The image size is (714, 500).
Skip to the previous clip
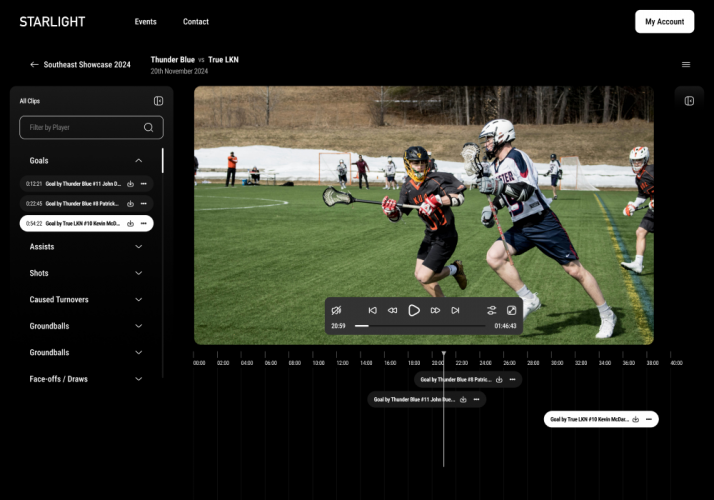(372, 310)
